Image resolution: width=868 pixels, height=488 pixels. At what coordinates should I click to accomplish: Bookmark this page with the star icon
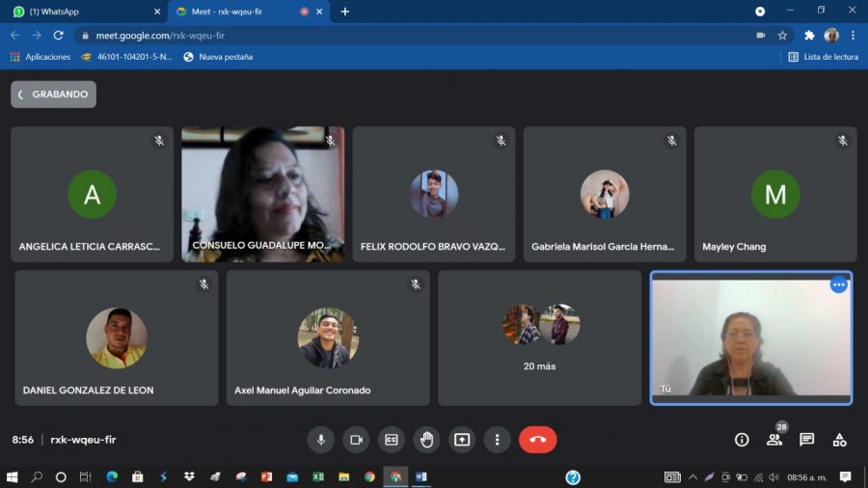click(782, 36)
